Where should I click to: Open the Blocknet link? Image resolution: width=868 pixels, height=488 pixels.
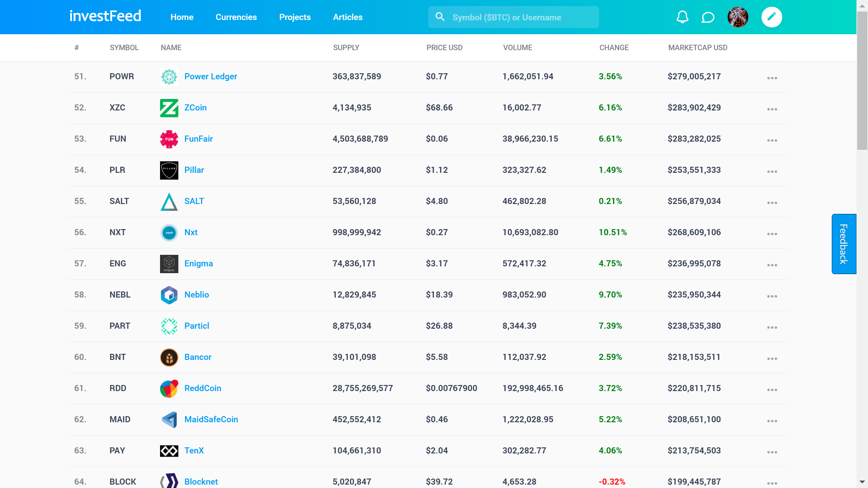201,482
